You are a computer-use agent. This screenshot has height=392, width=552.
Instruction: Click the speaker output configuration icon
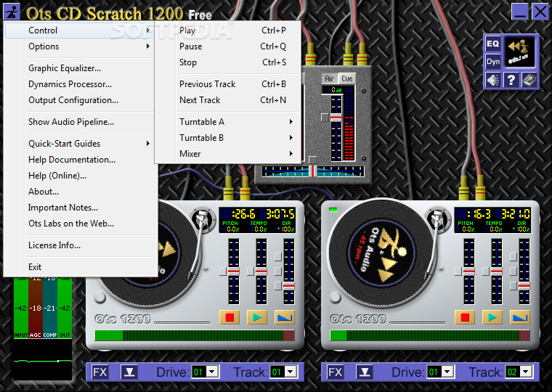tap(493, 81)
